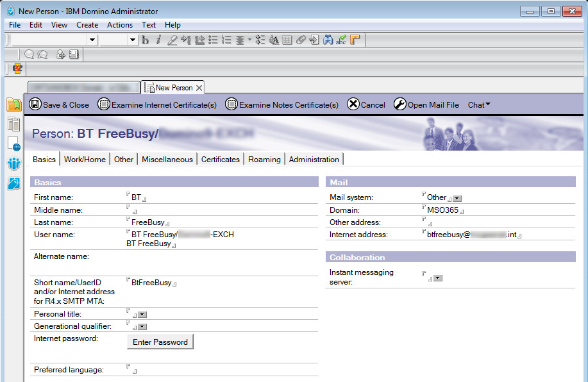Open text properties toolbar icon

274,40
